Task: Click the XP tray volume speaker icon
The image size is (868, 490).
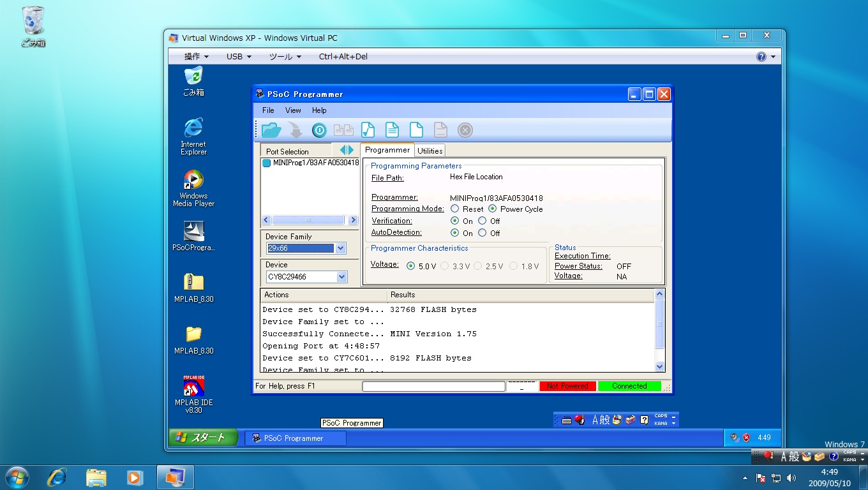Action: click(x=735, y=438)
